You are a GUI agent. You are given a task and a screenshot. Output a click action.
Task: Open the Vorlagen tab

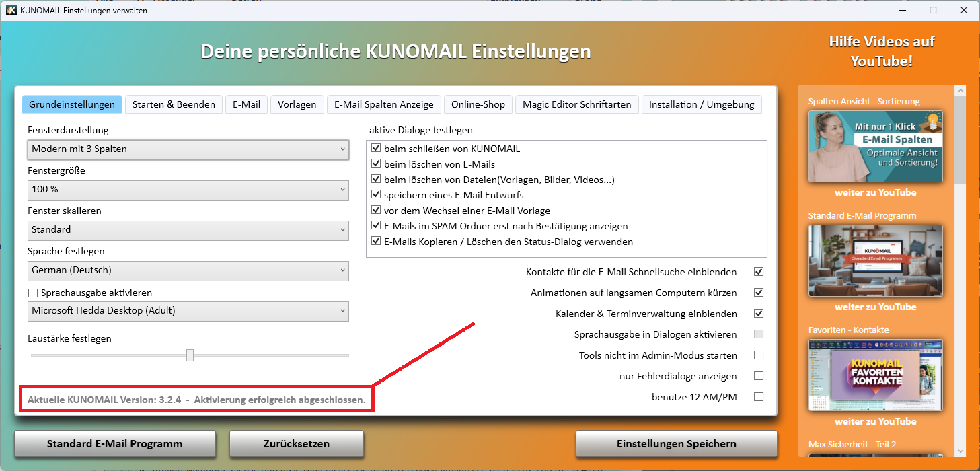point(297,104)
